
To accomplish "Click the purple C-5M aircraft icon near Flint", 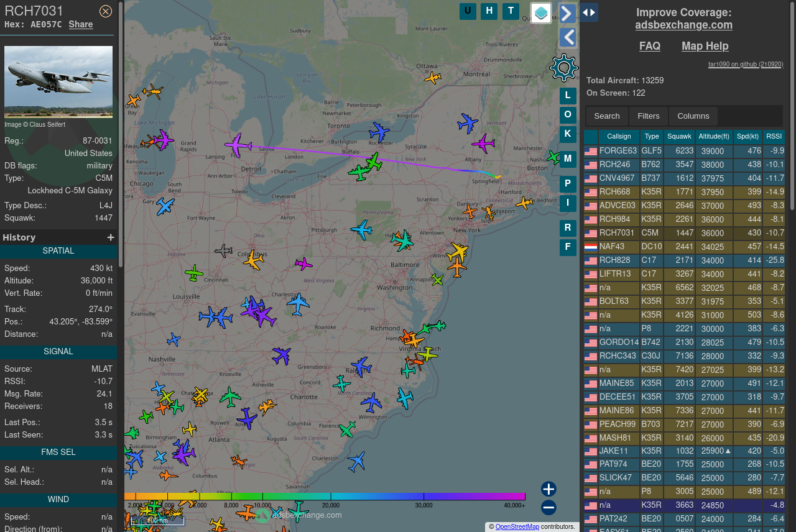I will pyautogui.click(x=238, y=145).
